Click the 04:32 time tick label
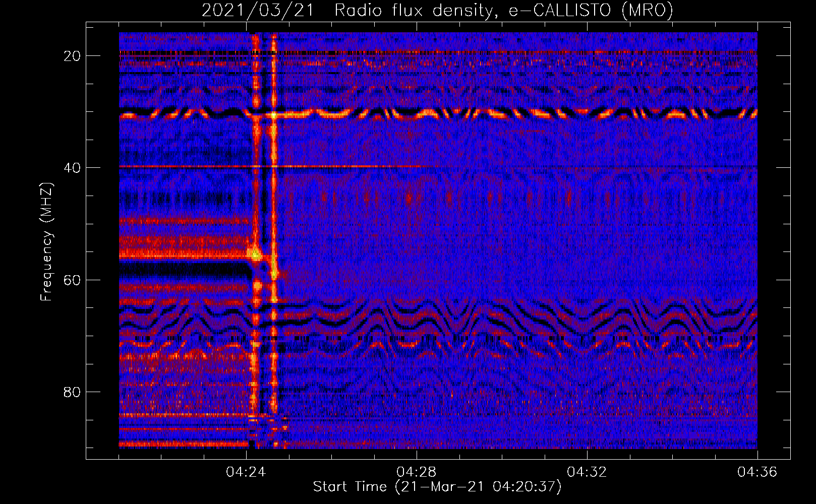This screenshot has width=816, height=504. (587, 472)
